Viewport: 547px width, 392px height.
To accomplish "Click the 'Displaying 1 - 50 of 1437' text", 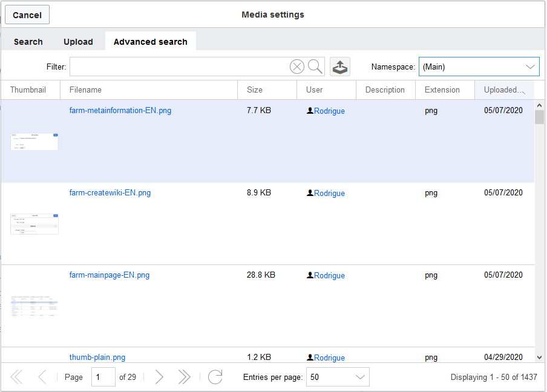I will point(494,377).
